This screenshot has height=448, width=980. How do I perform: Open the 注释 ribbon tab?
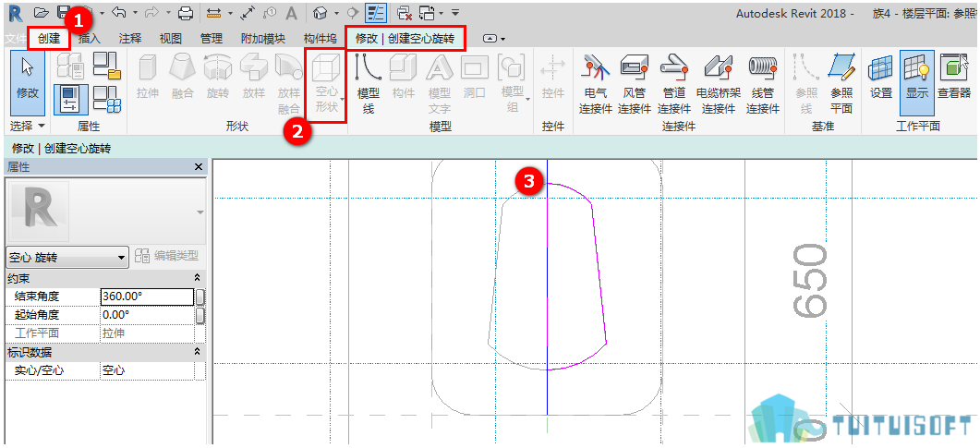(130, 39)
